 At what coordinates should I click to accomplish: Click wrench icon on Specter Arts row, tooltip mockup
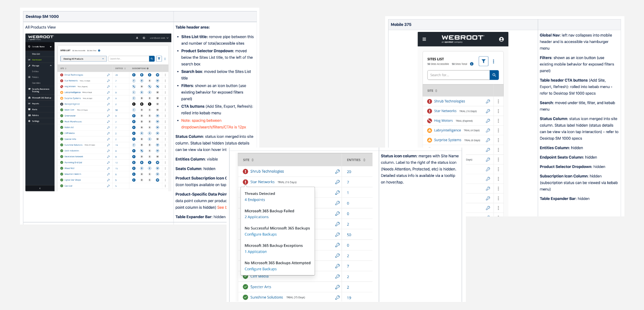[338, 287]
